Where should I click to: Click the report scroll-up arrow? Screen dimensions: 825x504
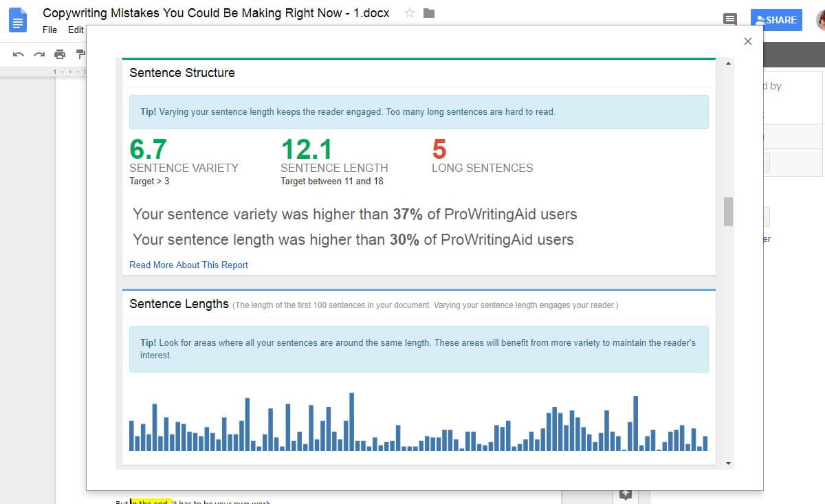click(728, 64)
